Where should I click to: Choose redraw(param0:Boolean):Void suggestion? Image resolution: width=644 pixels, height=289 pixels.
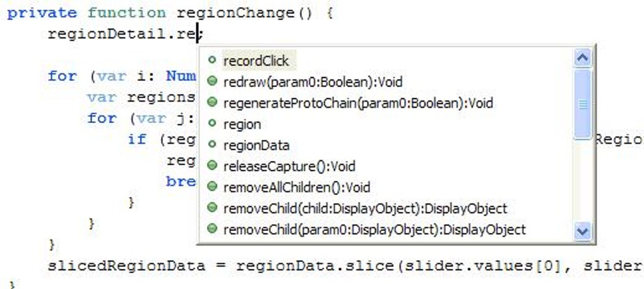[x=313, y=82]
